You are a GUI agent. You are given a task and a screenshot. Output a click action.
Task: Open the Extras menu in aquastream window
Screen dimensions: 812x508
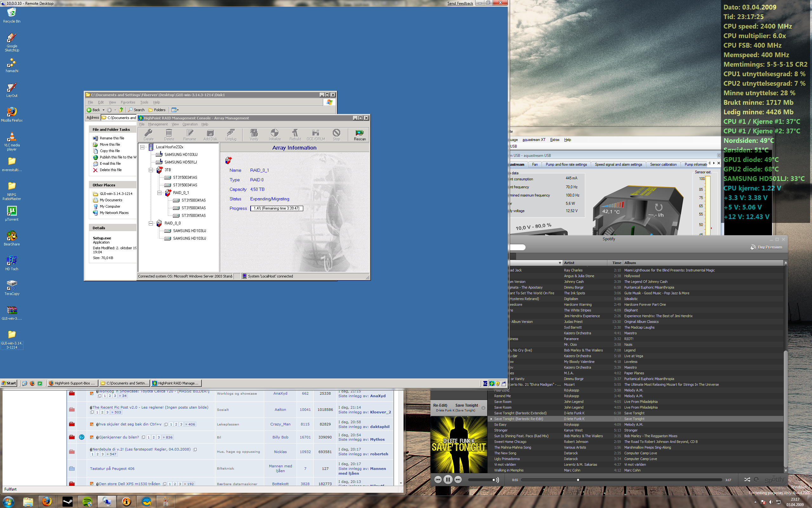click(x=555, y=140)
